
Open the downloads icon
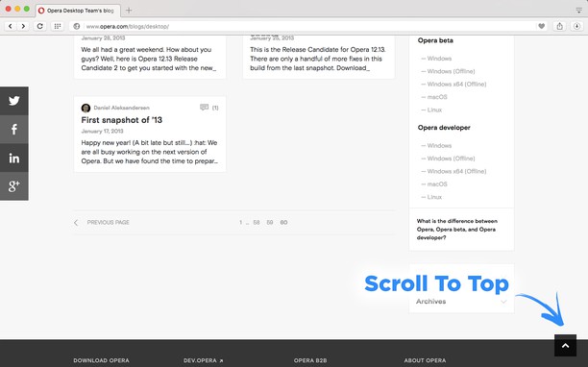click(x=576, y=26)
